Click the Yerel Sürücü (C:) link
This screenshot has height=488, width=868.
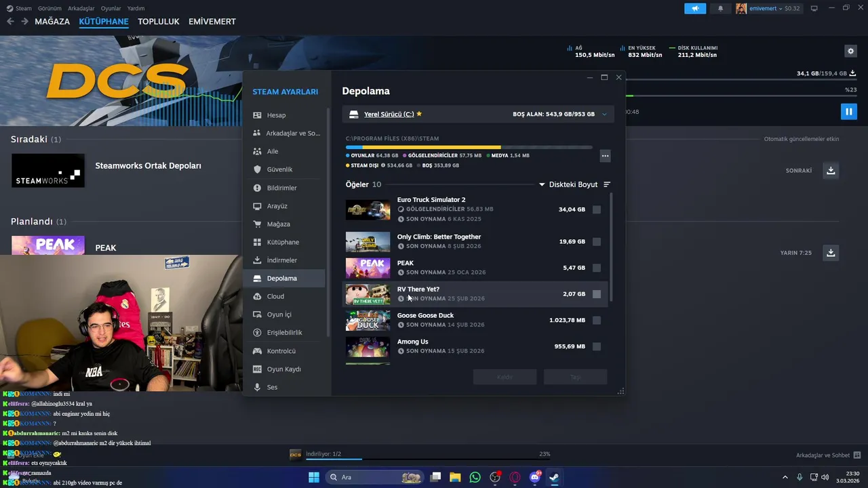click(389, 115)
